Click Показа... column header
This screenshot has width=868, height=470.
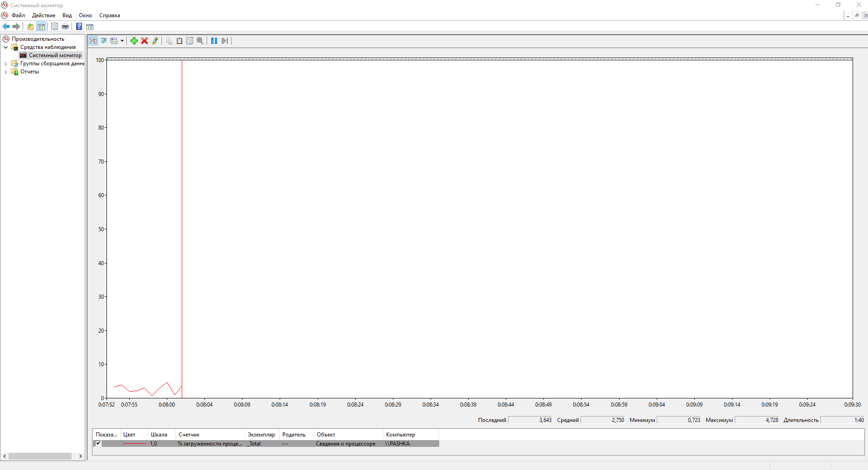click(107, 435)
